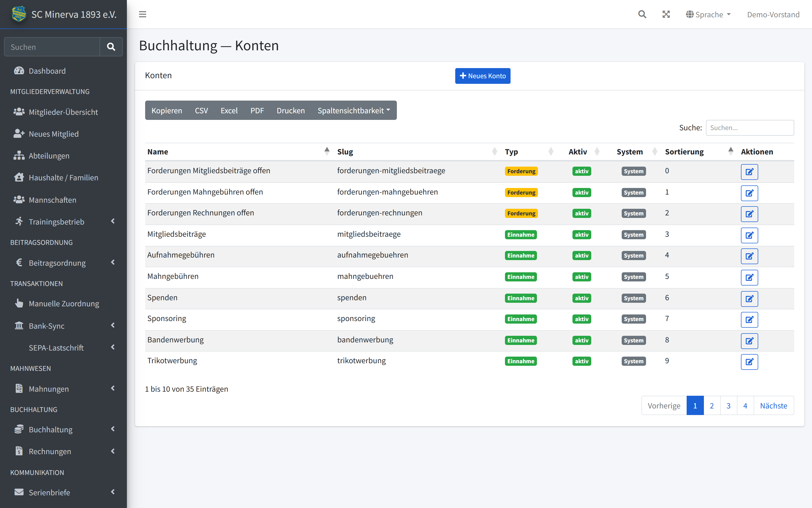
Task: Click the Einnahme badge in Spenden row
Action: coord(521,298)
